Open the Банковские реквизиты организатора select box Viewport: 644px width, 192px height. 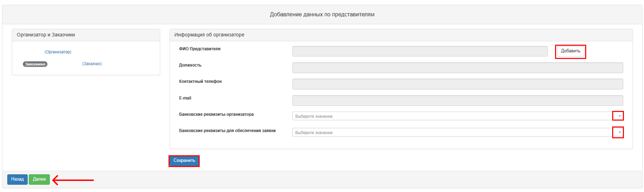tap(457, 116)
